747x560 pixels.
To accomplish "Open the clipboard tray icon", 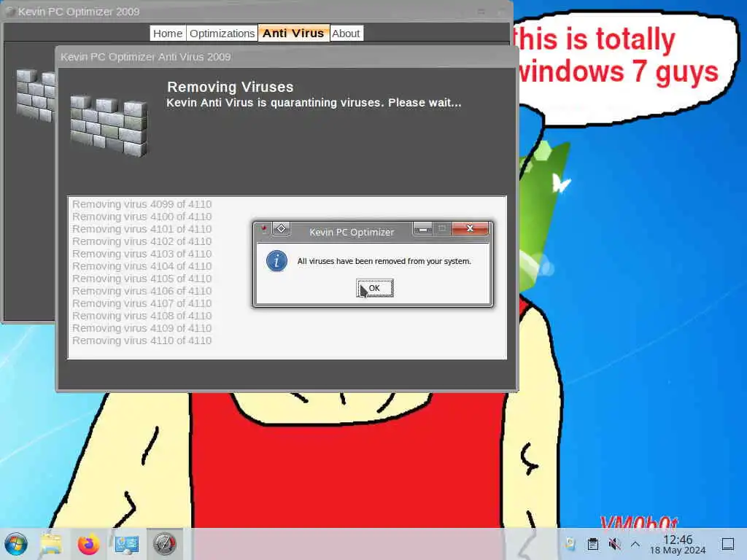I will [x=593, y=544].
